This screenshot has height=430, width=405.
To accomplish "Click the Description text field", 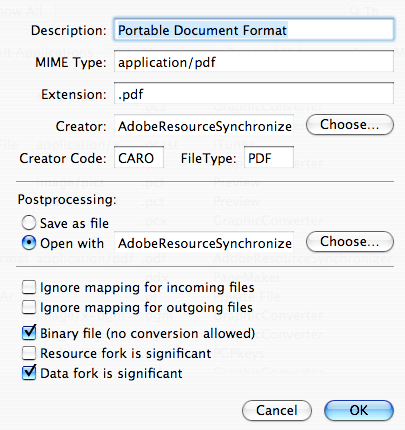I will [x=254, y=30].
